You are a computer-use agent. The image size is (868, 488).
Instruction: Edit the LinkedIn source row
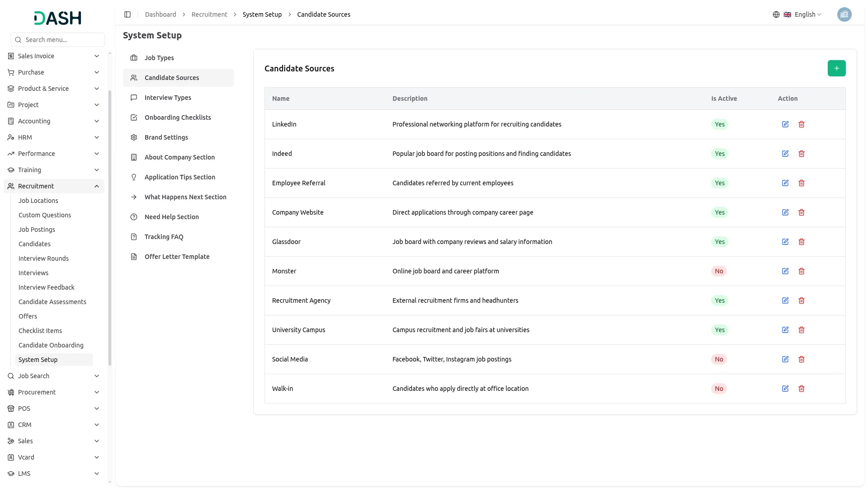pos(785,124)
